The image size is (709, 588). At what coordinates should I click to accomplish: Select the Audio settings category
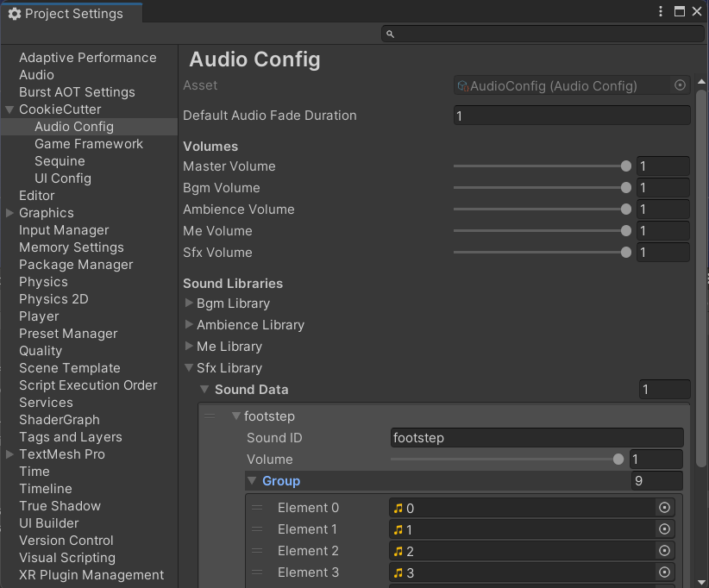click(36, 75)
